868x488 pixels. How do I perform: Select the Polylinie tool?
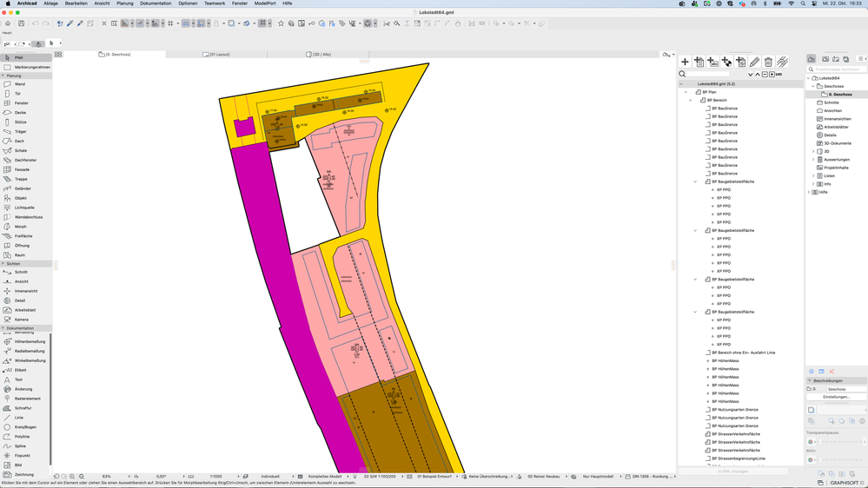(x=22, y=437)
